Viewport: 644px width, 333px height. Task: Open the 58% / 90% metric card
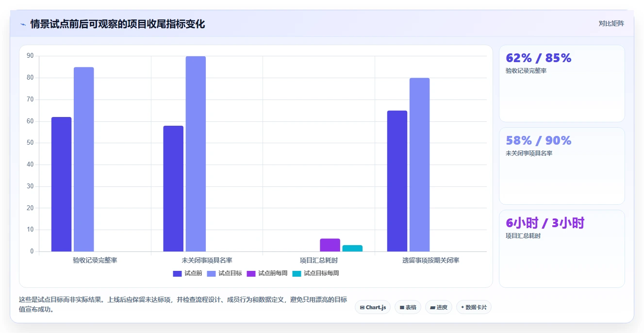coord(561,166)
